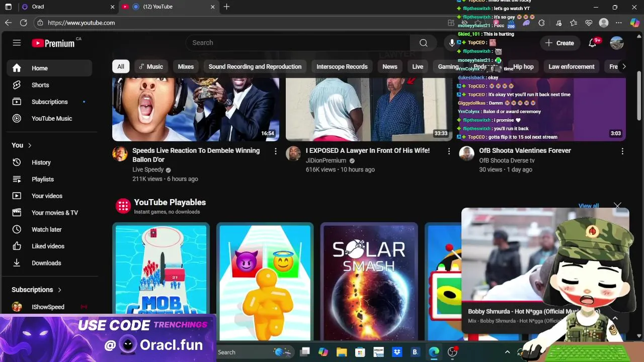644x362 pixels.
Task: Open Liked videos in the sidebar
Action: [x=49, y=246]
